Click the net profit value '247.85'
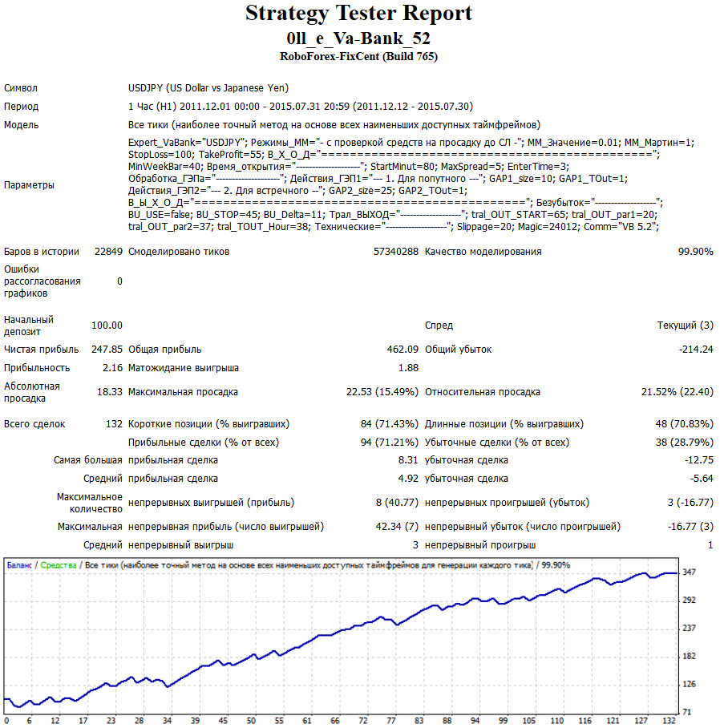 107,349
